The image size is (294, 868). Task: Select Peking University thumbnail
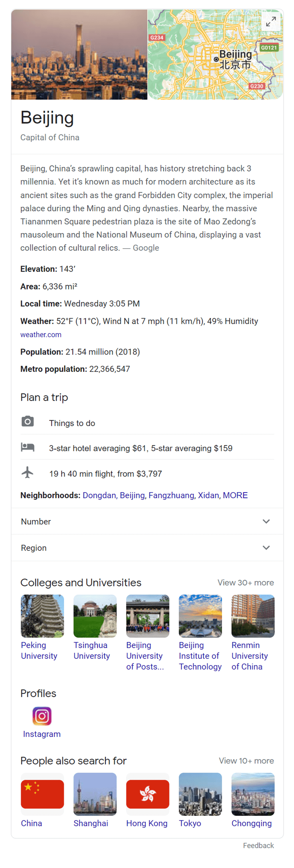(x=42, y=616)
